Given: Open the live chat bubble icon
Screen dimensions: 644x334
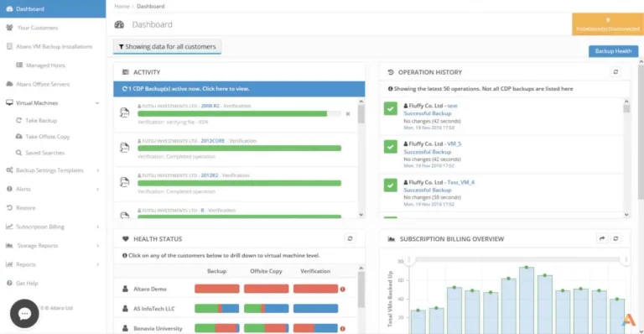Looking at the screenshot, I should pos(24,314).
